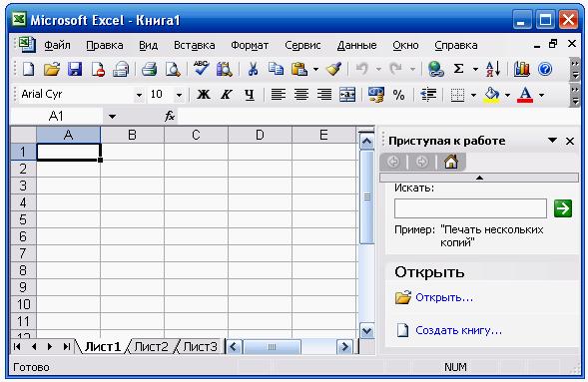Viewport: 588px width, 382px height.
Task: Align text right
Action: (324, 95)
